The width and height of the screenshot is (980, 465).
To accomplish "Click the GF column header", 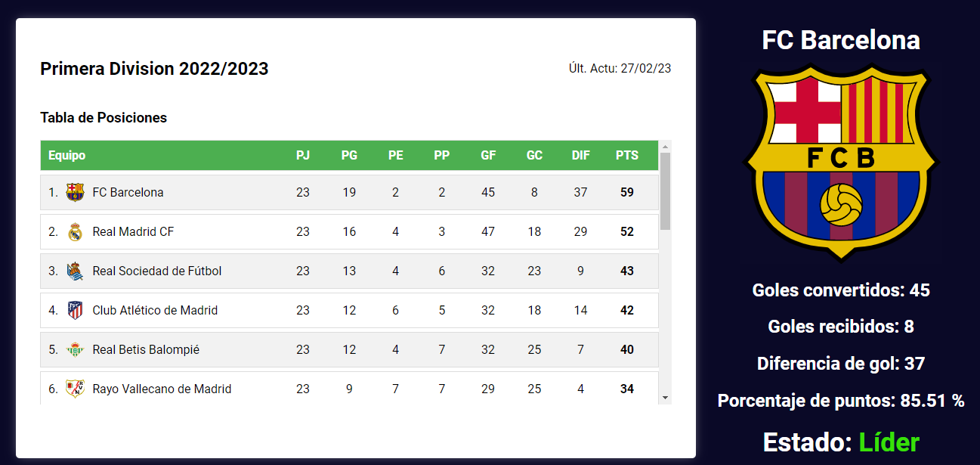I will (488, 155).
